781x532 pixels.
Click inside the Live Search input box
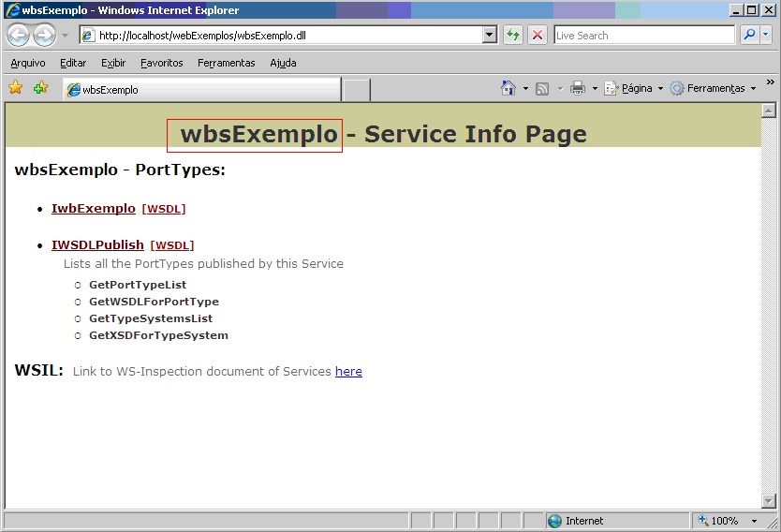[642, 36]
